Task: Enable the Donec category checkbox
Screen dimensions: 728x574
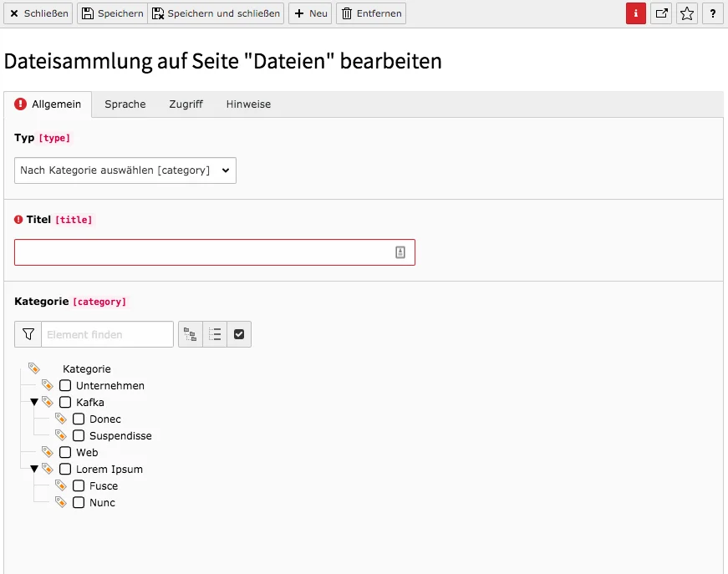Action: pyautogui.click(x=79, y=419)
